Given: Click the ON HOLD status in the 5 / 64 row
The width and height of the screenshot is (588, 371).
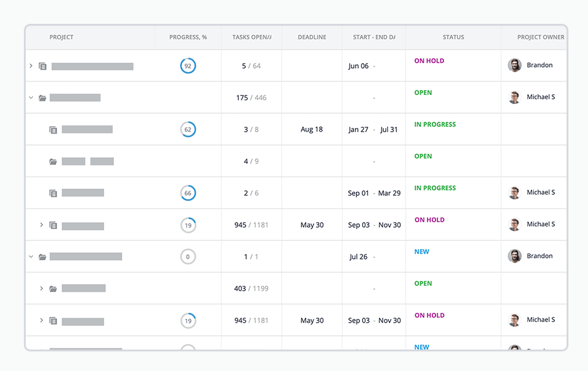Looking at the screenshot, I should point(429,61).
